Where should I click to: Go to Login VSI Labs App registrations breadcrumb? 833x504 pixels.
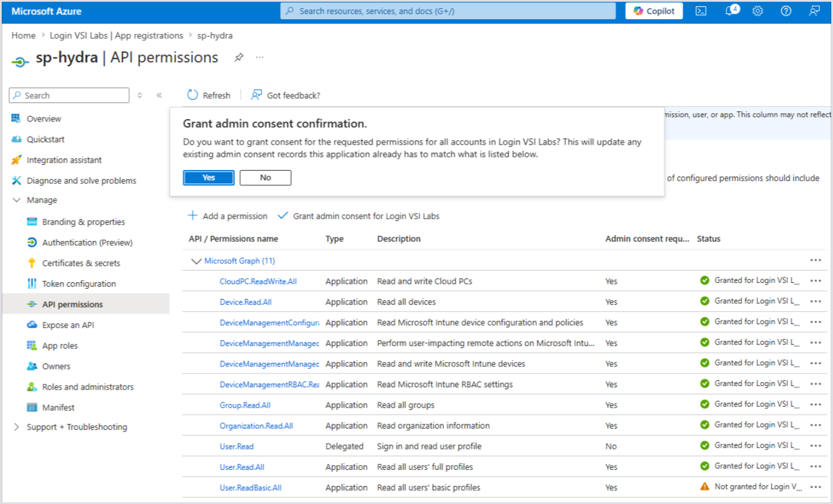116,35
